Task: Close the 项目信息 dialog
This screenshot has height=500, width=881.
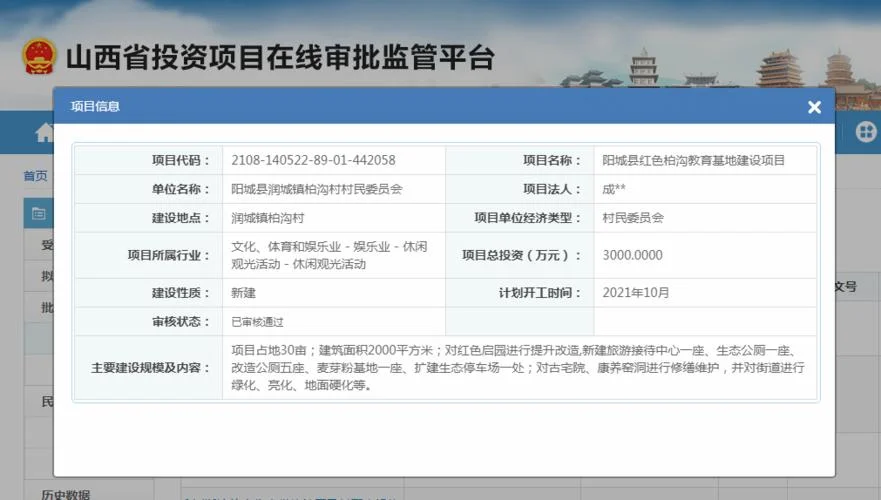Action: pyautogui.click(x=814, y=107)
